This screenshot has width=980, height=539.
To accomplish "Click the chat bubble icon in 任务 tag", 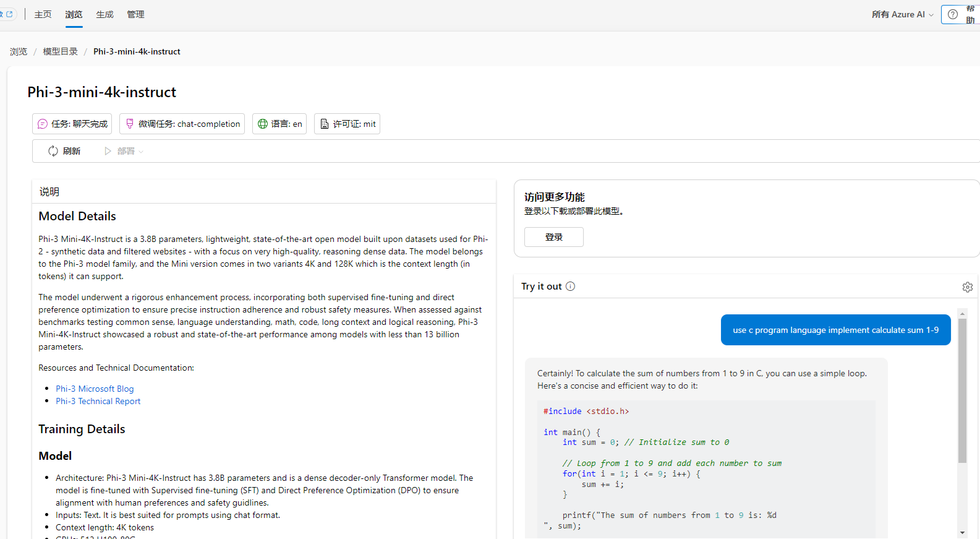I will 43,124.
